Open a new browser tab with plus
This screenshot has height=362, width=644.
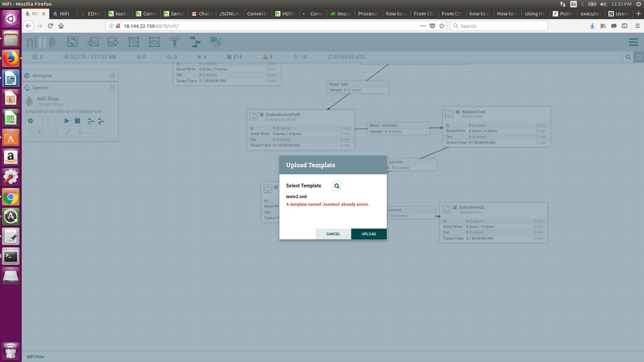pos(638,14)
